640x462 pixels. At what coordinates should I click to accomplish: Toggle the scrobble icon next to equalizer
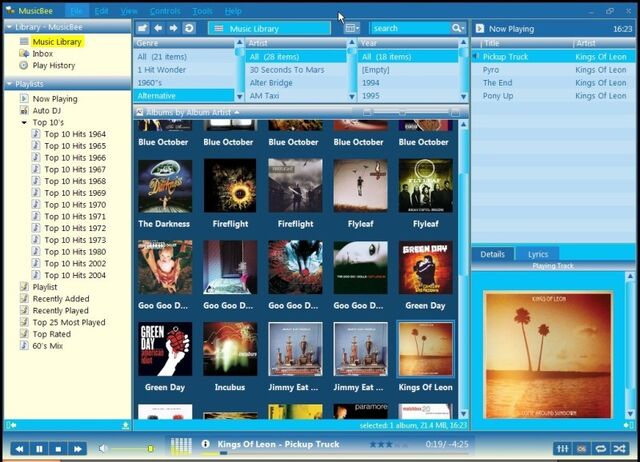(x=582, y=449)
